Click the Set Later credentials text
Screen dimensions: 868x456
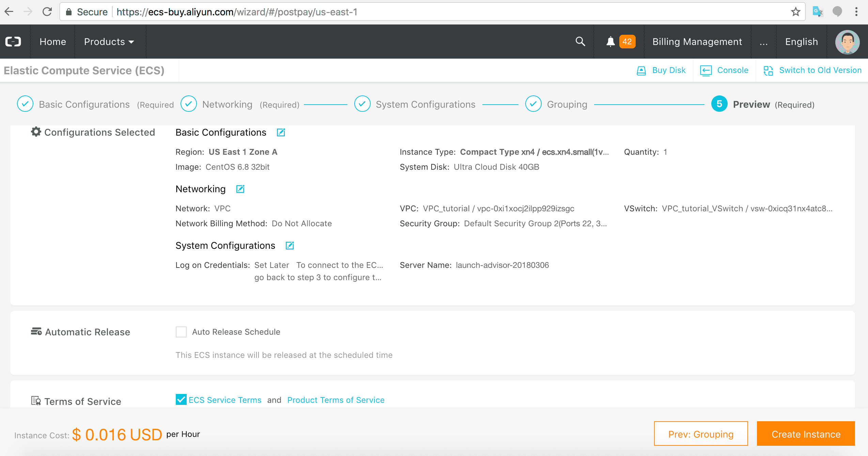pyautogui.click(x=272, y=265)
